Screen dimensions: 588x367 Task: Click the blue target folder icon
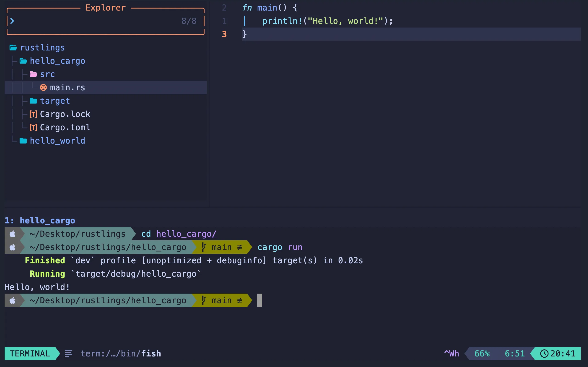pos(33,100)
